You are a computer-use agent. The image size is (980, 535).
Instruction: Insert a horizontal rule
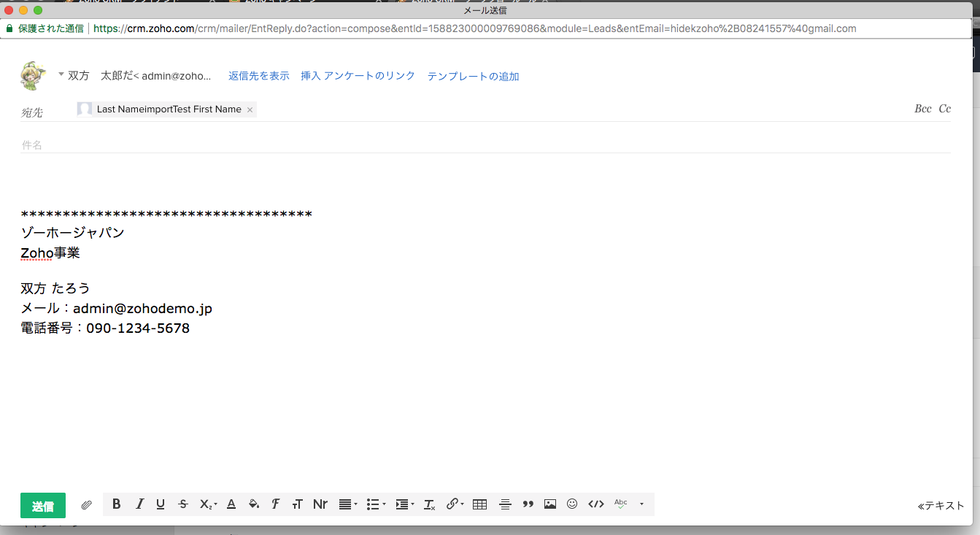click(x=505, y=504)
